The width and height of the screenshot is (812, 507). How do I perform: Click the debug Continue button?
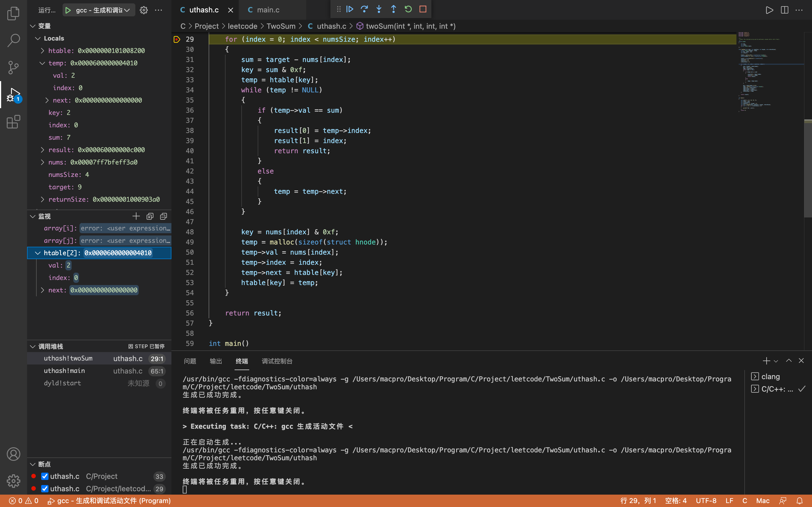click(350, 9)
